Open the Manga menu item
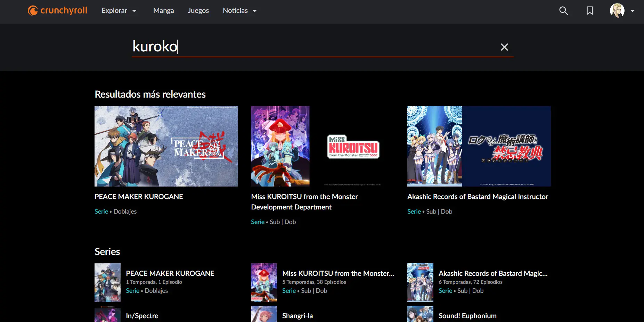This screenshot has width=644, height=322. click(164, 11)
